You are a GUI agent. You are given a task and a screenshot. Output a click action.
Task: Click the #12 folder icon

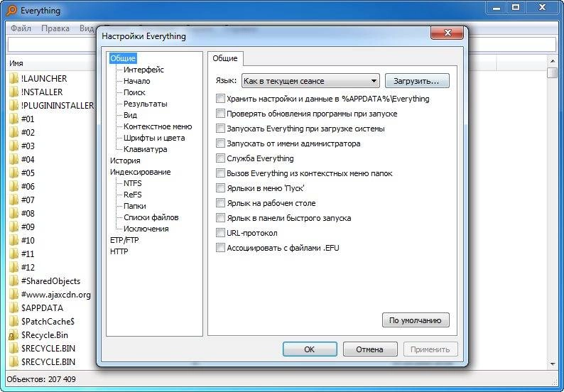coord(13,267)
